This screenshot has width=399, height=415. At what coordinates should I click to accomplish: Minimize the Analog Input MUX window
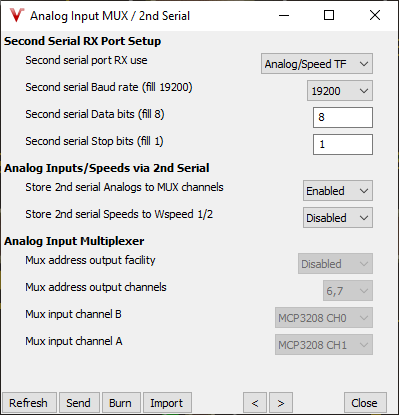click(284, 15)
